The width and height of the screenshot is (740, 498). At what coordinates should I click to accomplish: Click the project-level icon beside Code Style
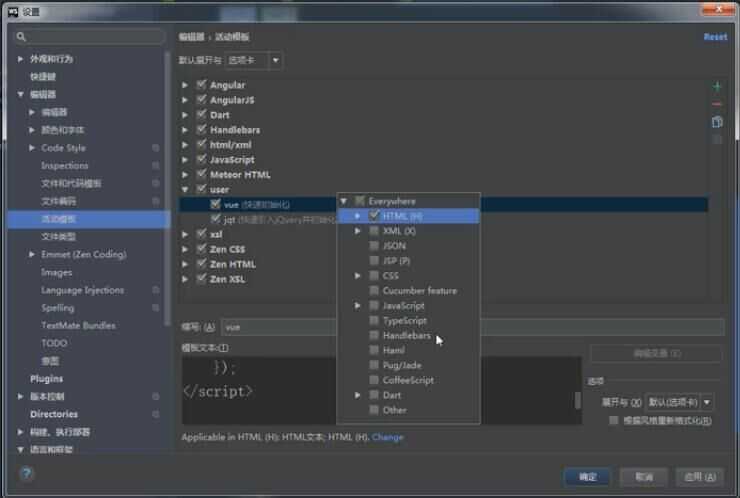(155, 148)
